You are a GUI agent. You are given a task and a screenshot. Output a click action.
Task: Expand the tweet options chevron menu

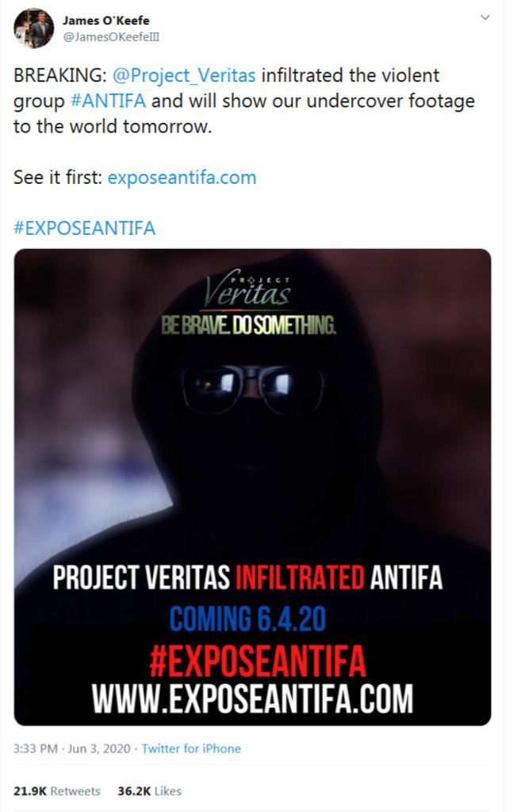click(485, 17)
